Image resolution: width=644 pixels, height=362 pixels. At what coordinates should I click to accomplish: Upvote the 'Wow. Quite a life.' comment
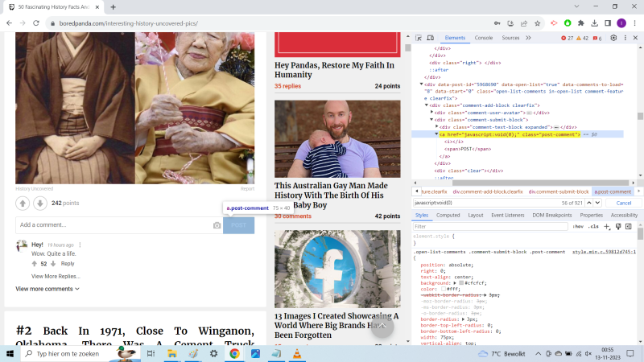(x=35, y=264)
